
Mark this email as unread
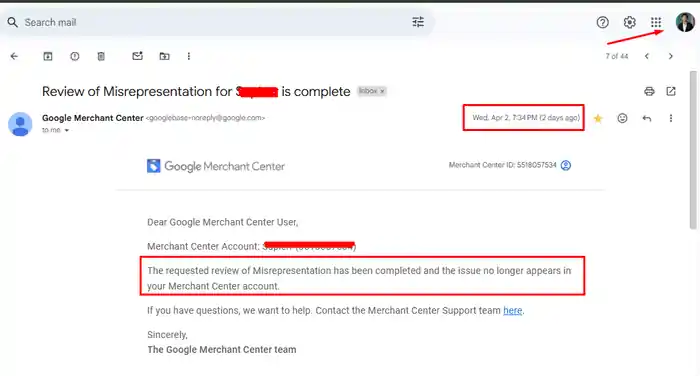(x=138, y=56)
